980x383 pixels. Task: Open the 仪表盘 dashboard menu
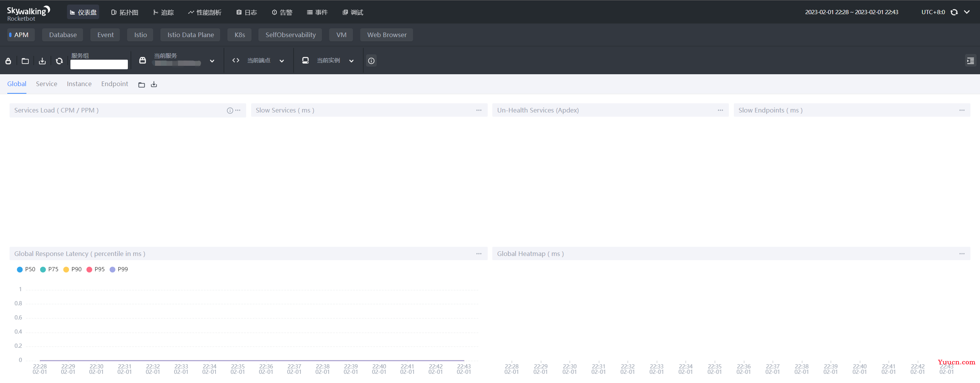[x=83, y=12]
